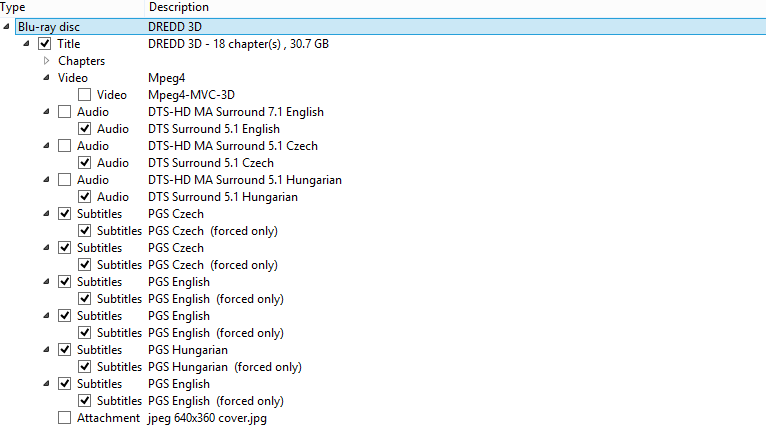Collapse the Blu-ray disc root node
766x438 pixels.
point(6,26)
